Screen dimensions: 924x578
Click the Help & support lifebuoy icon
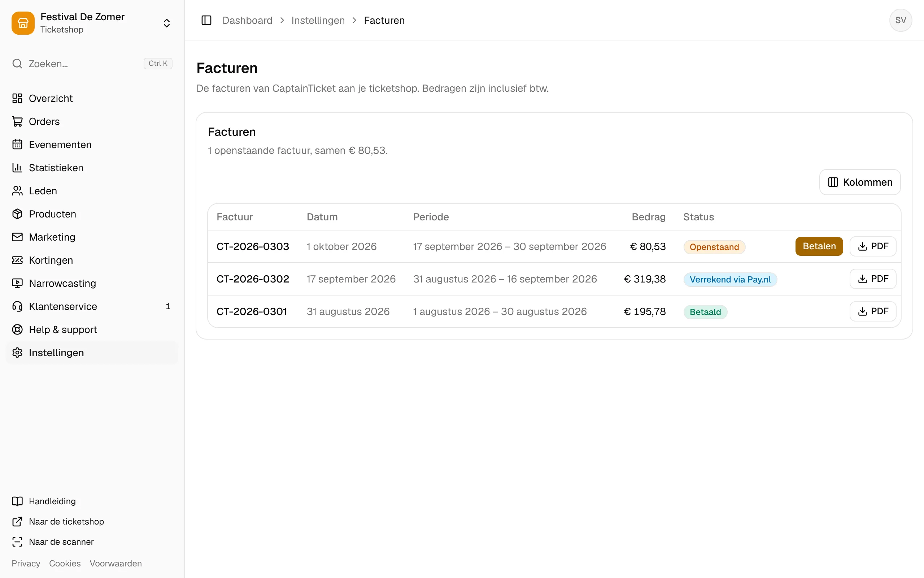point(17,329)
